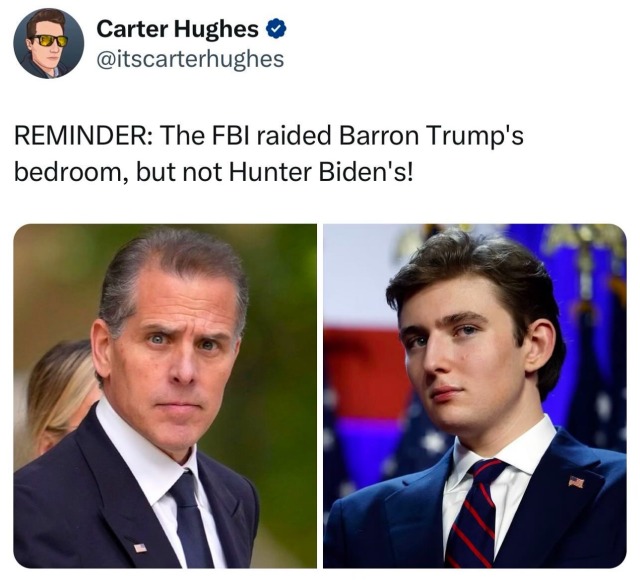Open the left photo of the gray-haired man
Screen dimensions: 640x587
coord(165,396)
